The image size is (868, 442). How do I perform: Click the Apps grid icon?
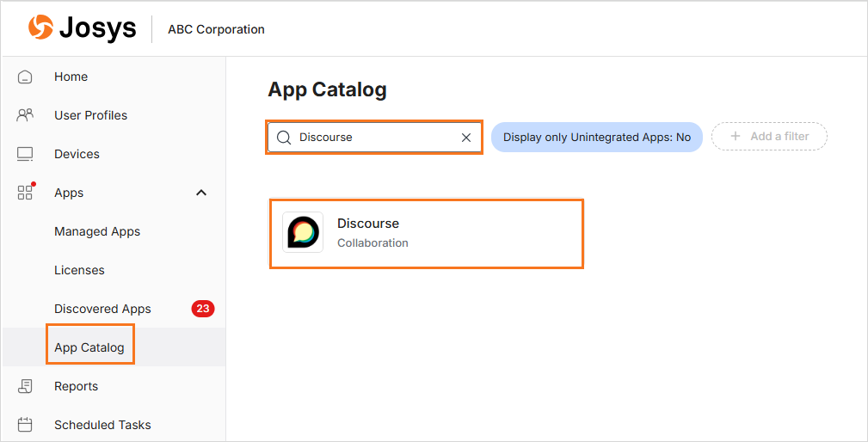tap(26, 192)
